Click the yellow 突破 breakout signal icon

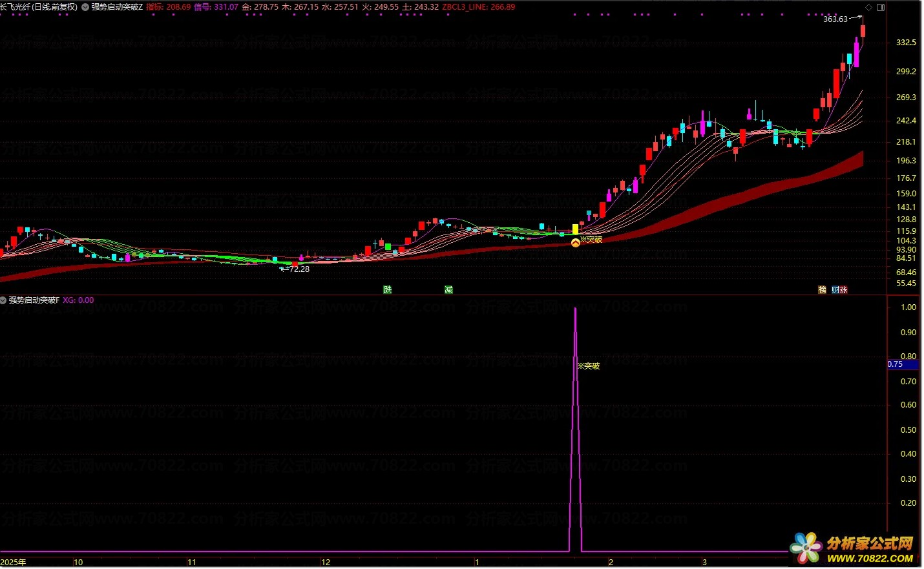point(576,243)
